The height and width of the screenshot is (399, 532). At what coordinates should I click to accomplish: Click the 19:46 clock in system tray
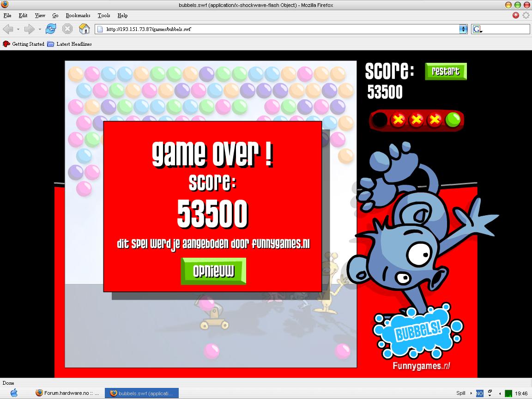coord(521,393)
